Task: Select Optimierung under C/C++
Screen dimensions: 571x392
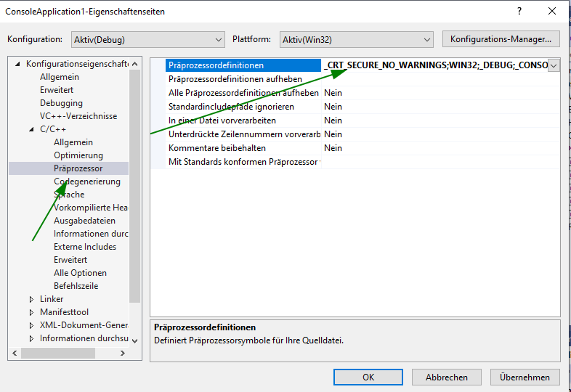Action: tap(78, 155)
